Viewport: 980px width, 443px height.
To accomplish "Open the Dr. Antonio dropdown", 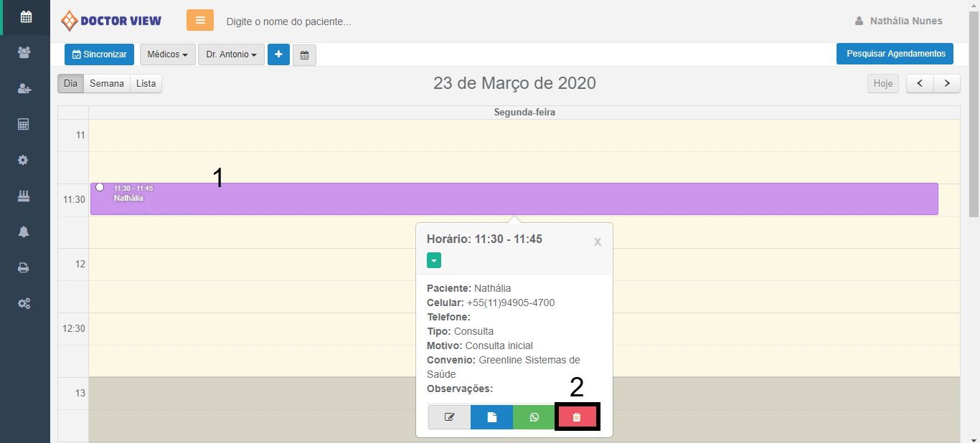I will (231, 54).
